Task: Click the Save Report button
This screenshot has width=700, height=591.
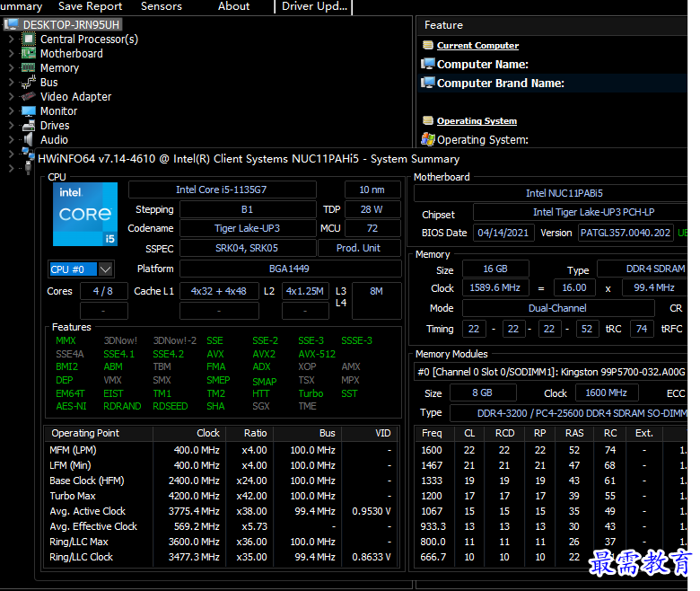Action: pos(90,6)
